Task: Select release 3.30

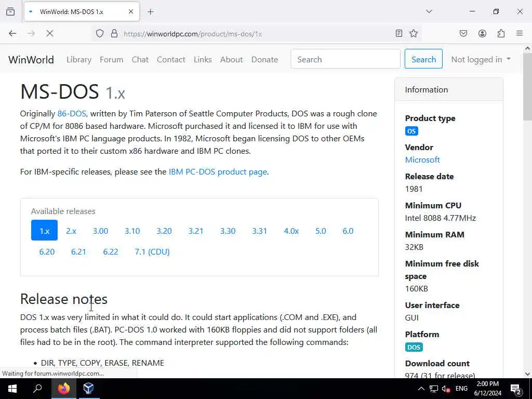Action: 228,231
